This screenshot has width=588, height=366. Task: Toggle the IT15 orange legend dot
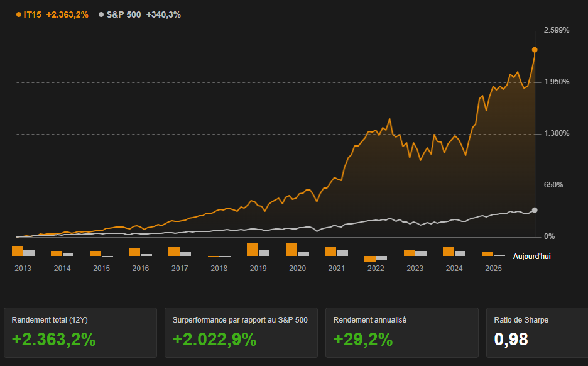click(19, 14)
